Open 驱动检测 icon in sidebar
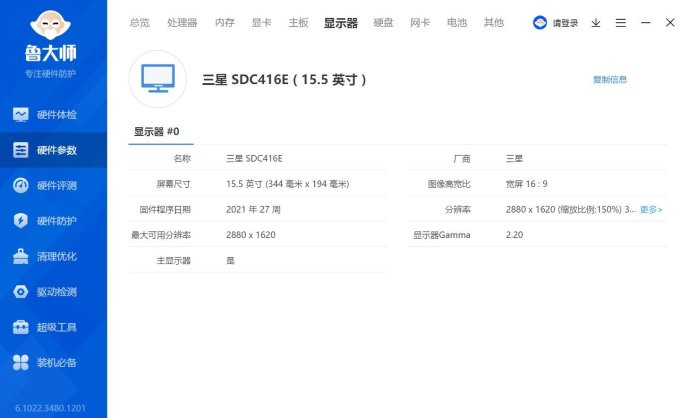The height and width of the screenshot is (418, 680). (x=20, y=292)
